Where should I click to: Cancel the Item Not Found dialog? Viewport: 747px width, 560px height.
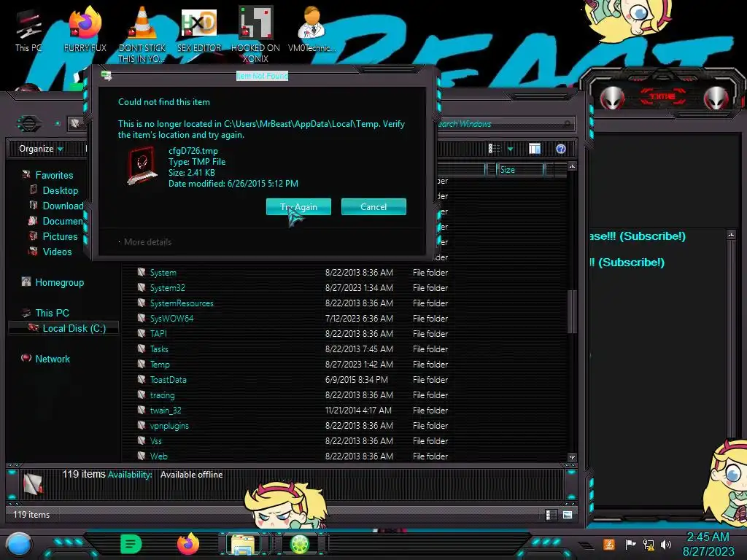tap(373, 206)
